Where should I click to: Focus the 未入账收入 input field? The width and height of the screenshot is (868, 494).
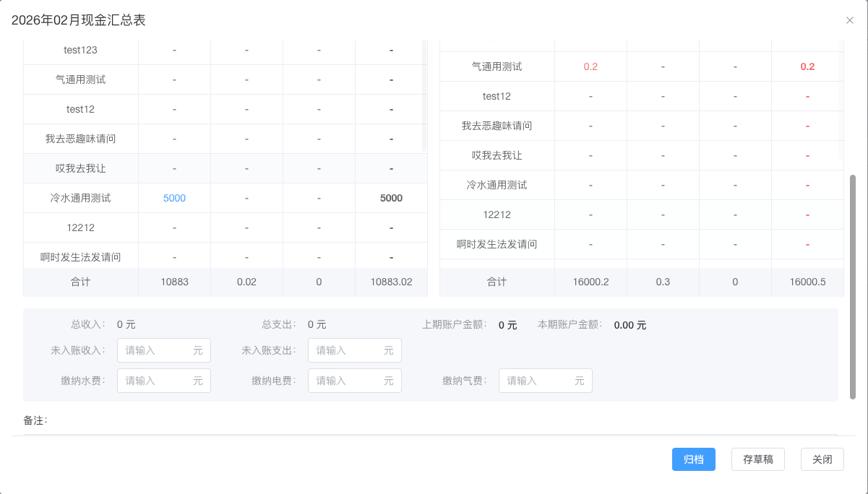pos(164,350)
